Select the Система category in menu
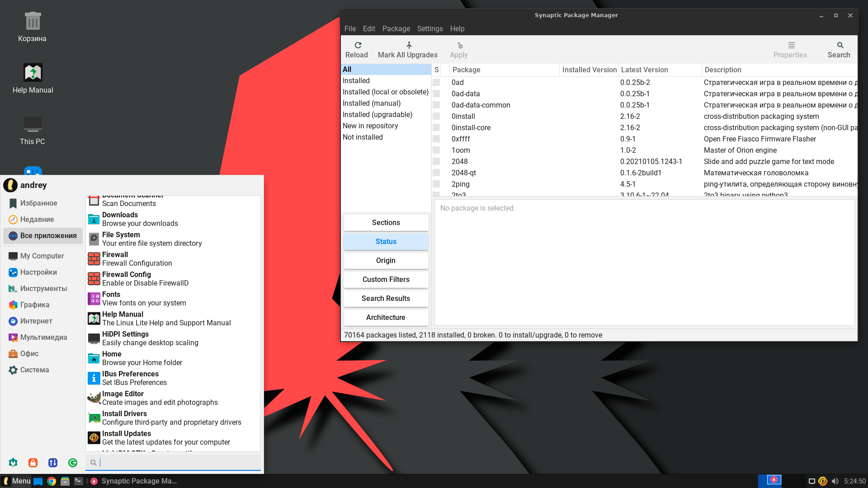This screenshot has width=868, height=488. coord(34,370)
